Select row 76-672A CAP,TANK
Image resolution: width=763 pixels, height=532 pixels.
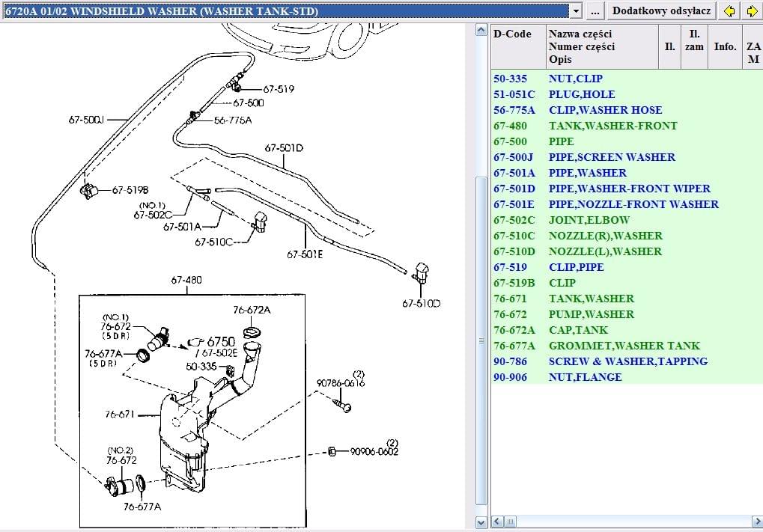tap(627, 330)
